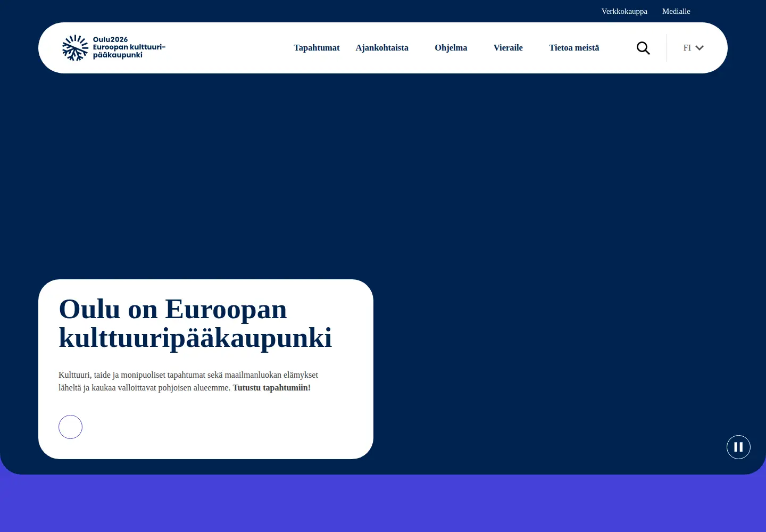Open the search magnifier icon

(643, 48)
